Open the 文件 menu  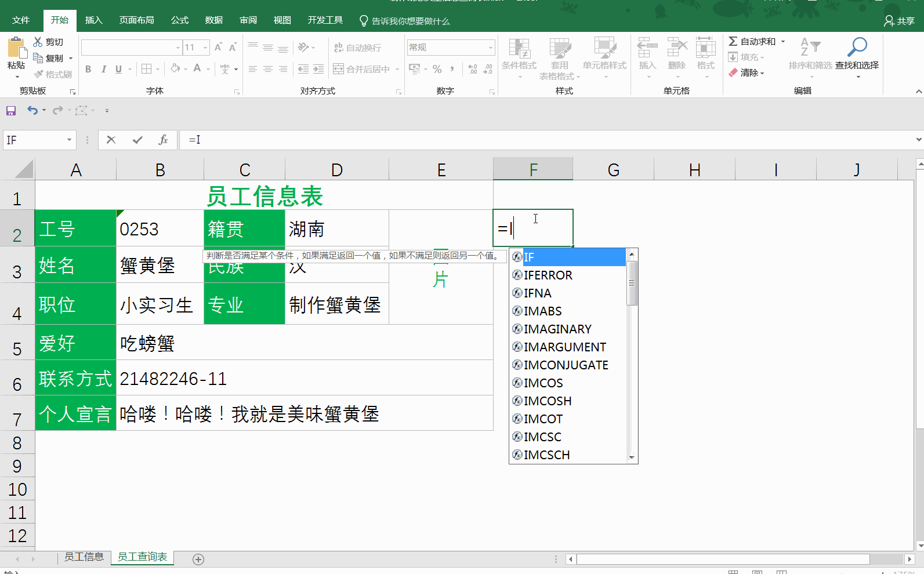point(21,20)
